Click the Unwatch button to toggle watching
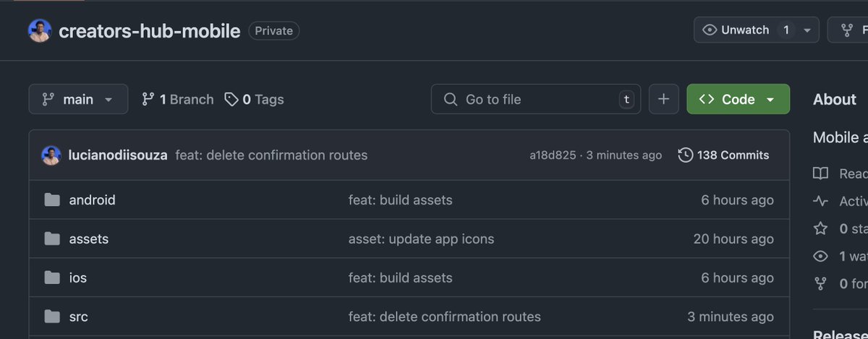Image resolution: width=868 pixels, height=339 pixels. tap(738, 30)
